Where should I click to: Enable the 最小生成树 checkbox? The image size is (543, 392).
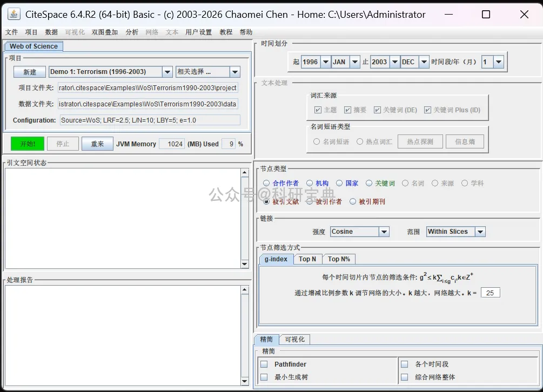click(264, 377)
